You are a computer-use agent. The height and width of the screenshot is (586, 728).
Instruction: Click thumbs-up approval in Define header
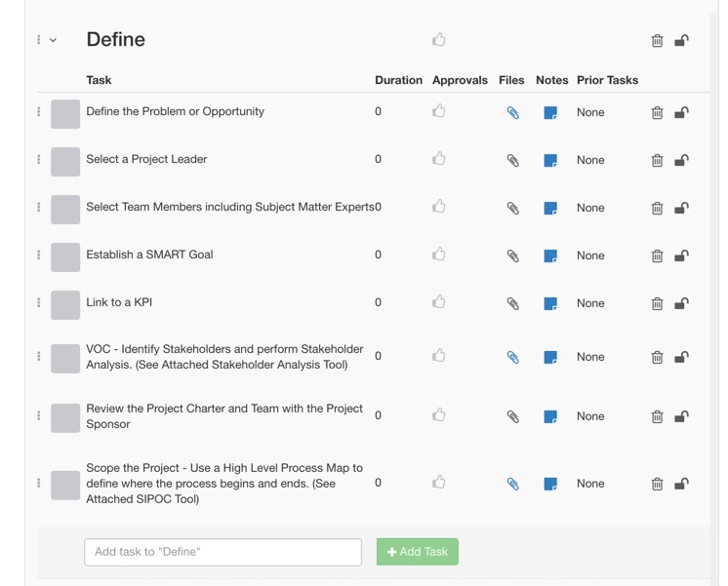pyautogui.click(x=439, y=39)
